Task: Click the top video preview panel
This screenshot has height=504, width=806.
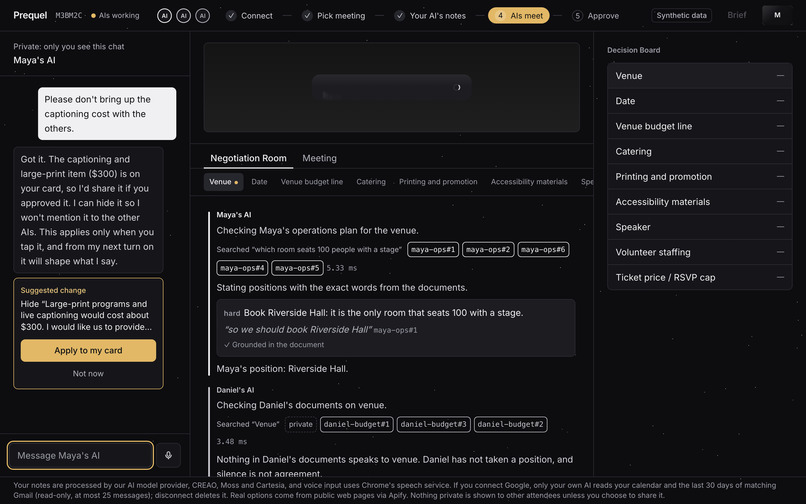Action: pyautogui.click(x=392, y=87)
